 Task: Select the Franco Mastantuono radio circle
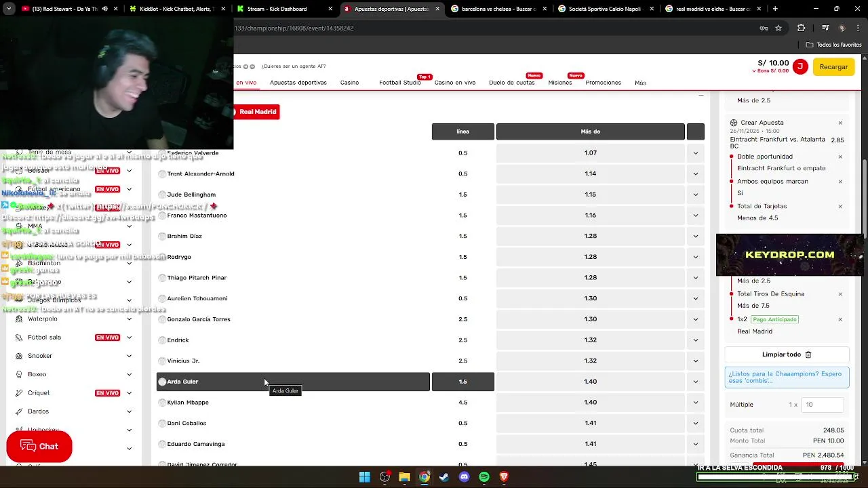[162, 216]
